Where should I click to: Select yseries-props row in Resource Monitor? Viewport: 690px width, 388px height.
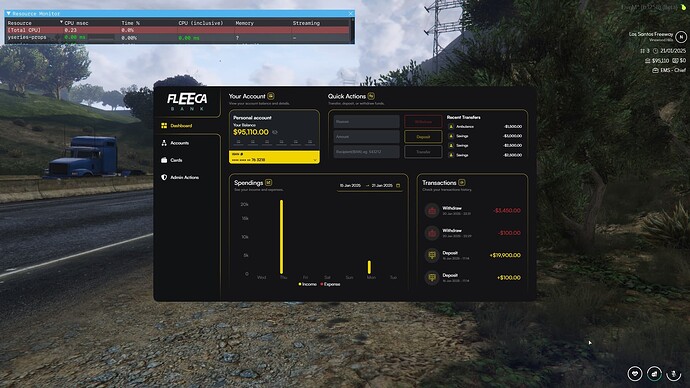(178, 38)
